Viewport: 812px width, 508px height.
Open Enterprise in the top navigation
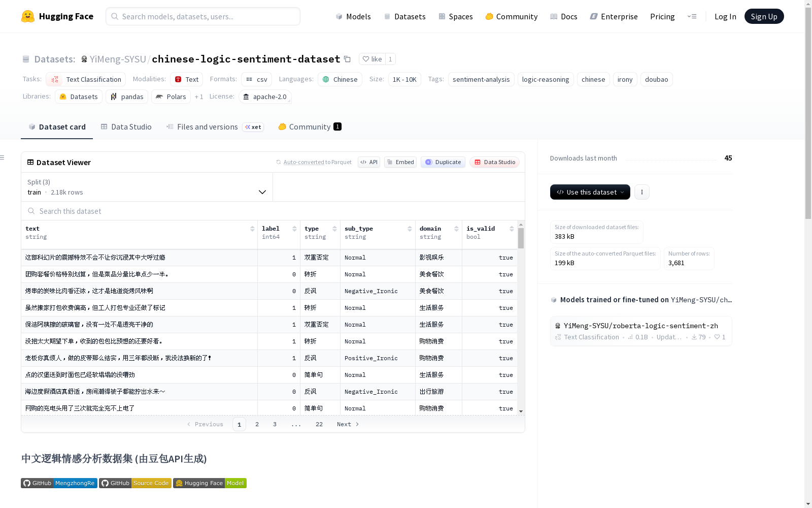coord(614,16)
